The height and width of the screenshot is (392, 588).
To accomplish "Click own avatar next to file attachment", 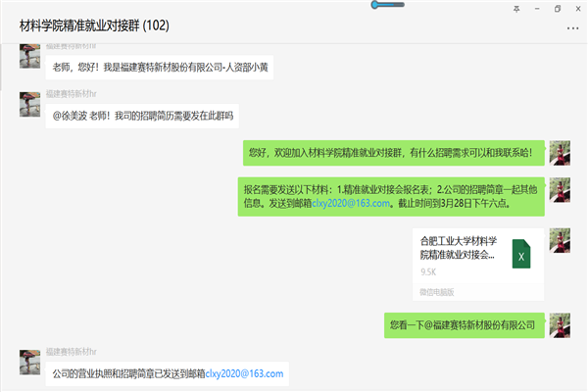I will [560, 240].
